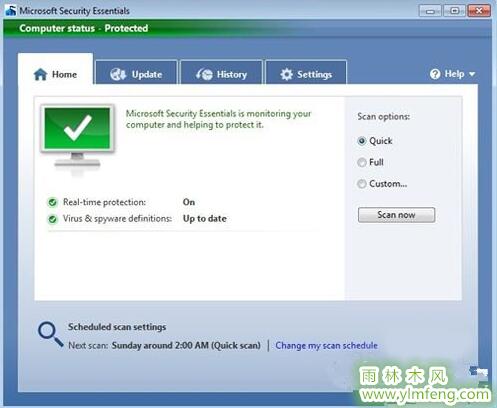This screenshot has height=408, width=497.
Task: Click the Real-time protection green check icon
Action: click(x=52, y=202)
